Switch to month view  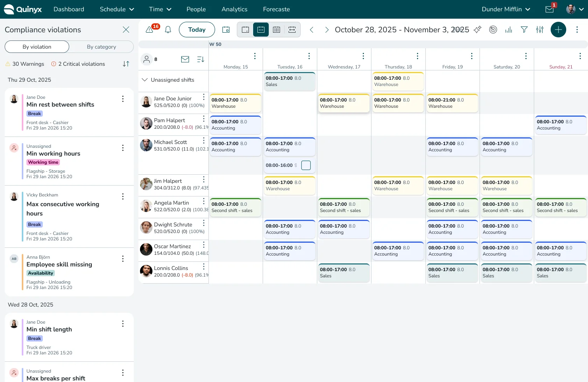(276, 30)
